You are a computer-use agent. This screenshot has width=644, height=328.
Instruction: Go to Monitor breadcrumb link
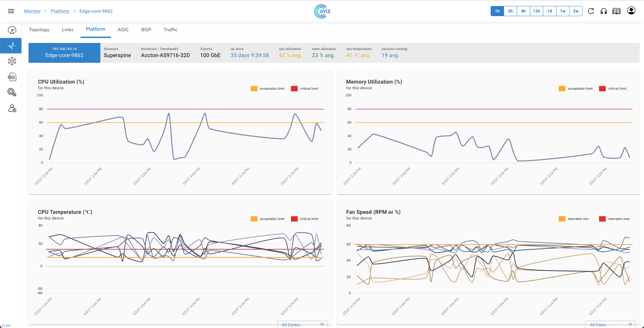click(x=32, y=11)
